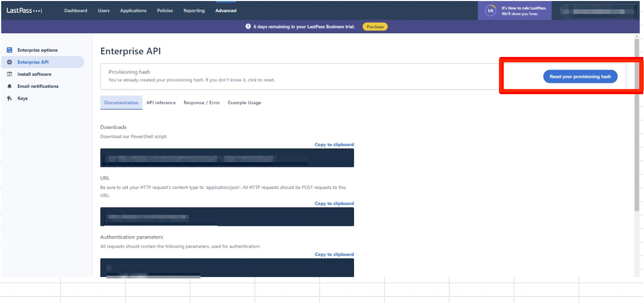
Task: Click the Enterprise options sidebar icon
Action: coord(10,50)
